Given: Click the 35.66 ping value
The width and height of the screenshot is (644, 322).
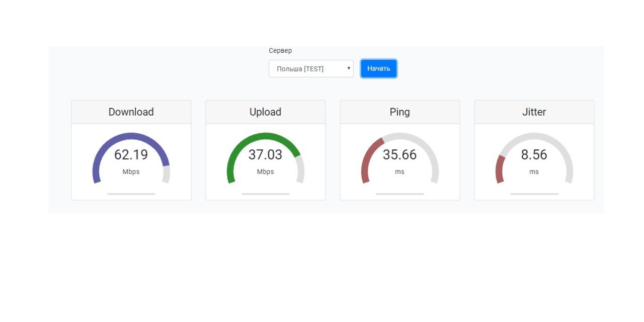Looking at the screenshot, I should (x=400, y=155).
